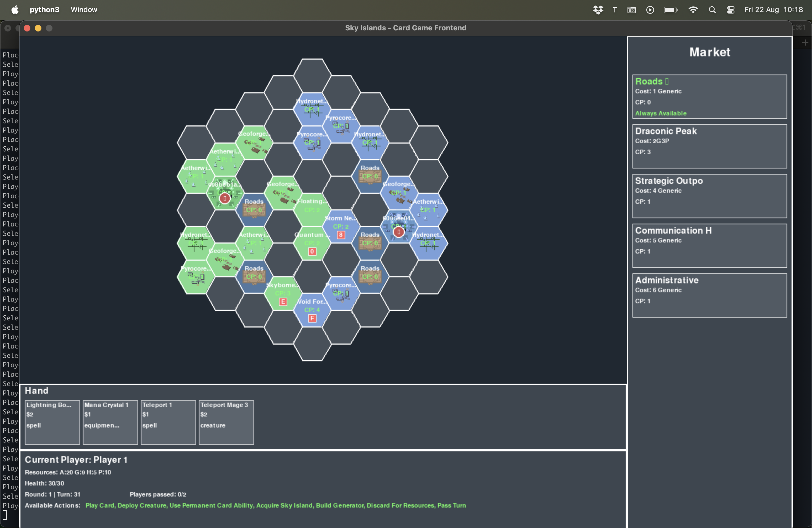The image size is (812, 528).
Task: Click the Mana Crystal 1 card
Action: (x=110, y=422)
